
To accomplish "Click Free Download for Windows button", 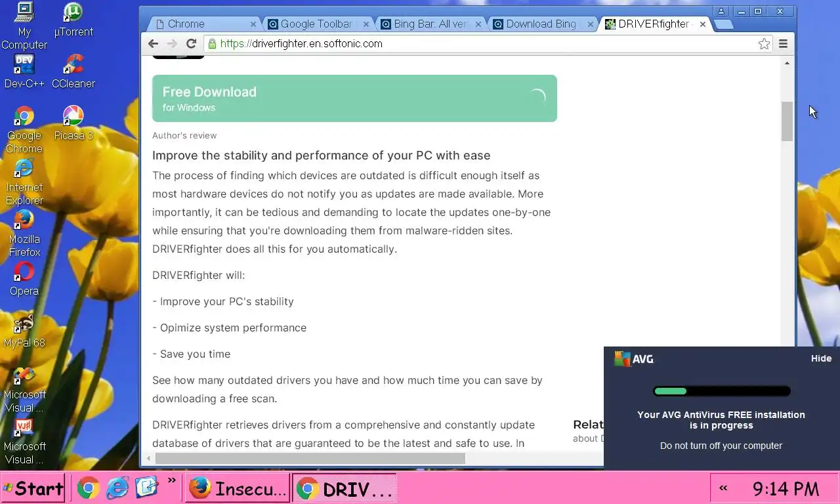I will tap(354, 98).
